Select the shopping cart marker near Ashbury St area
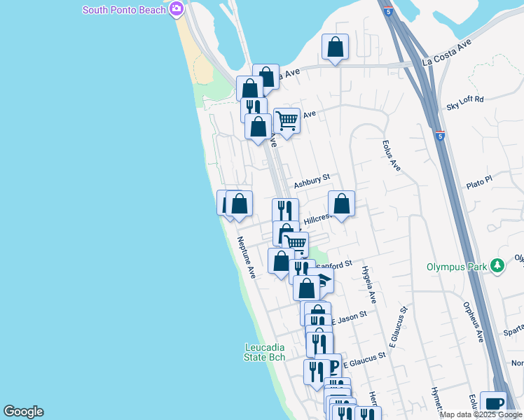Screen dimensions: 524x420 (x=287, y=122)
